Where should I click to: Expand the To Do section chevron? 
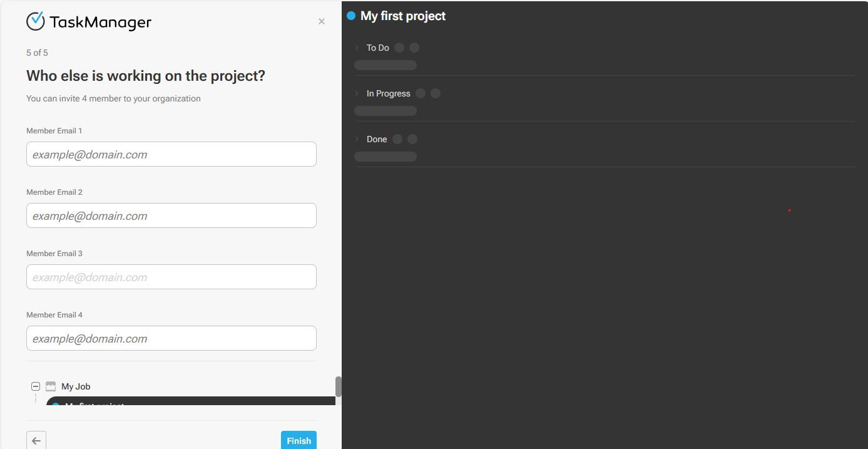tap(357, 48)
